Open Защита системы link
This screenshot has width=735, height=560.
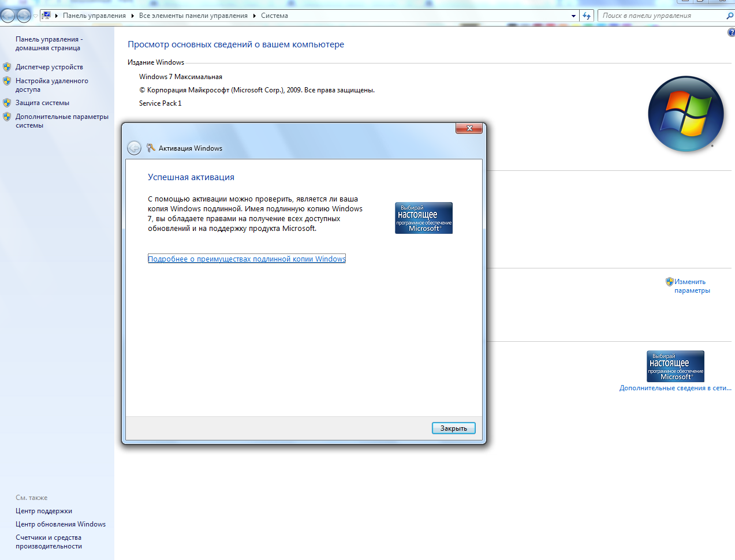[x=42, y=103]
